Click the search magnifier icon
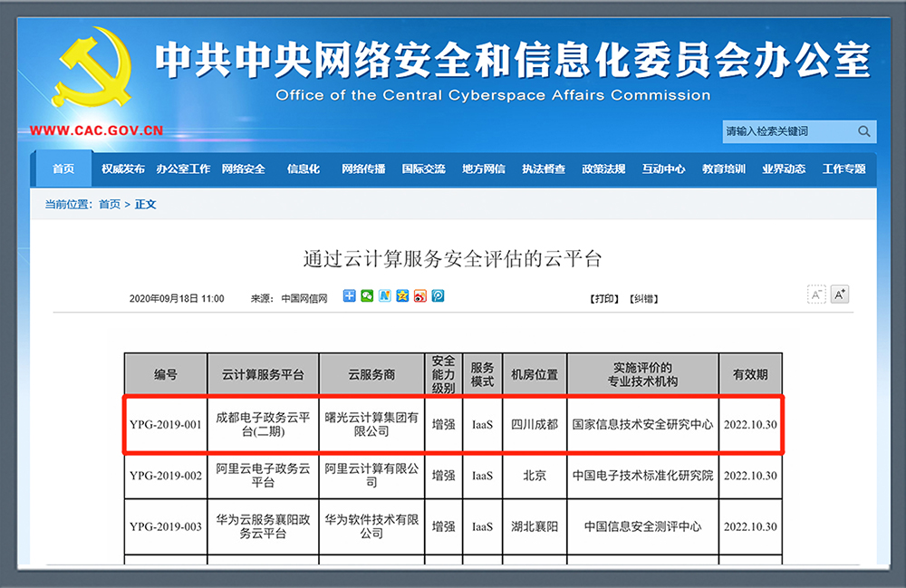 [x=864, y=131]
